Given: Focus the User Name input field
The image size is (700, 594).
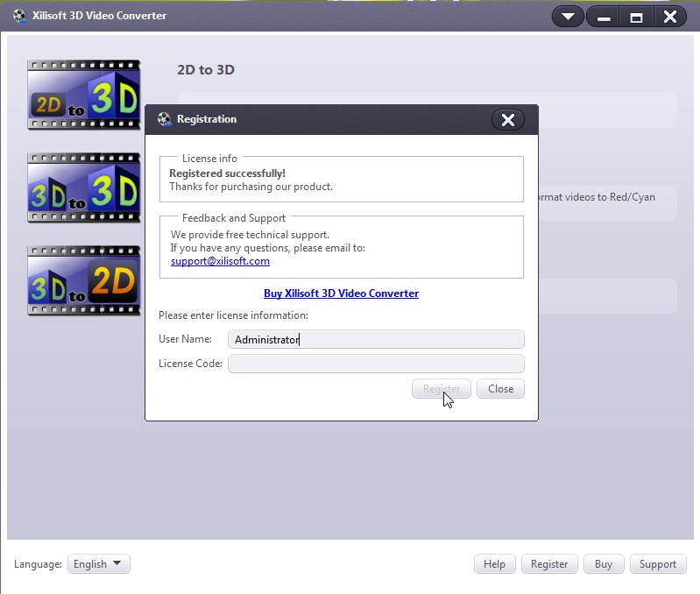Looking at the screenshot, I should [376, 339].
